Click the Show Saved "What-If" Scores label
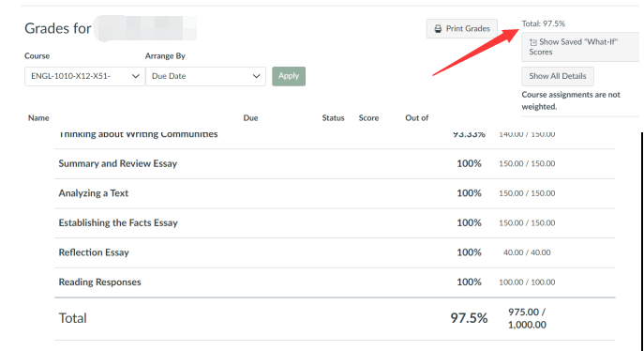This screenshot has width=644, height=351. point(574,47)
